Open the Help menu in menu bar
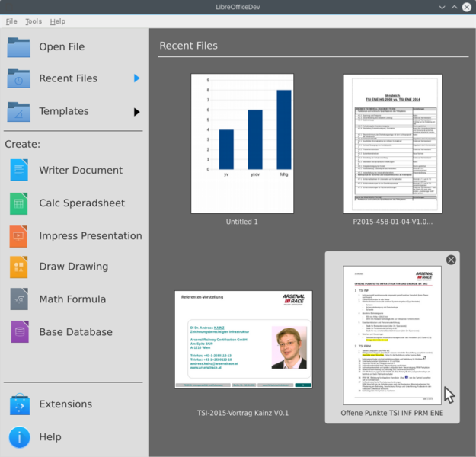Viewport: 476px width, 457px height. pyautogui.click(x=58, y=21)
